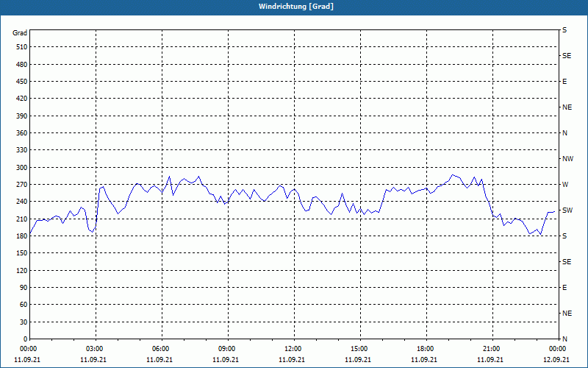Click the "Windrichtung [Grad]" chart title

pyautogui.click(x=296, y=7)
